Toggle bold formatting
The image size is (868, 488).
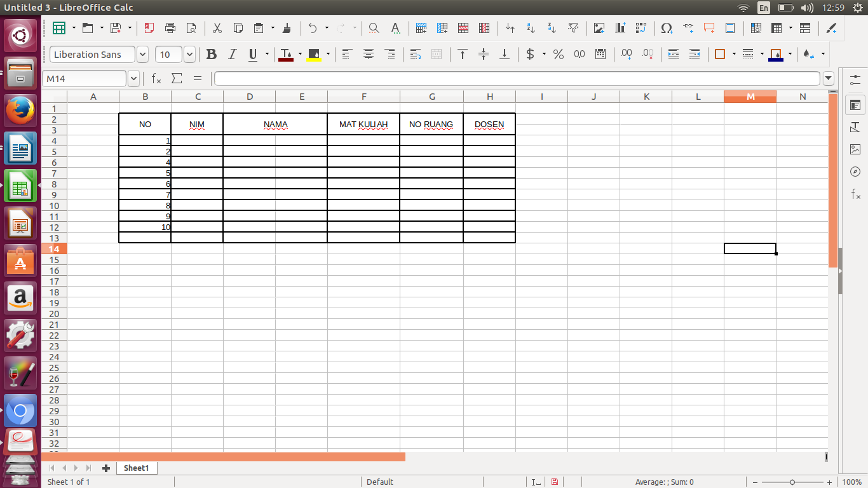(212, 54)
